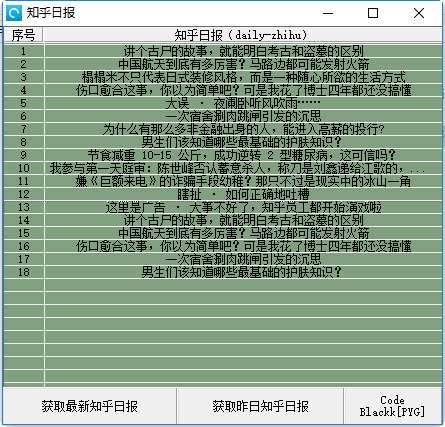
Task: Select row 5 大误 · 夜阑卧听风吹雨
Action: [223, 103]
